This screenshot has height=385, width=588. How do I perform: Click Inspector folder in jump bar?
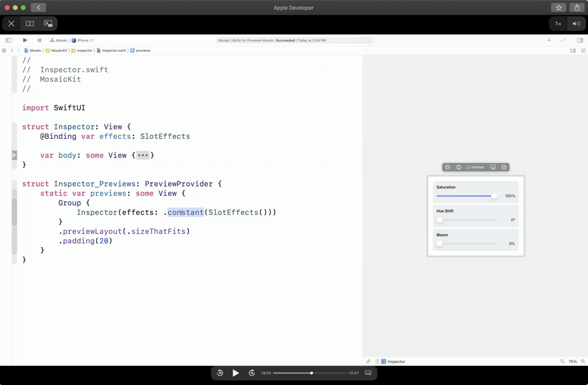(x=82, y=50)
